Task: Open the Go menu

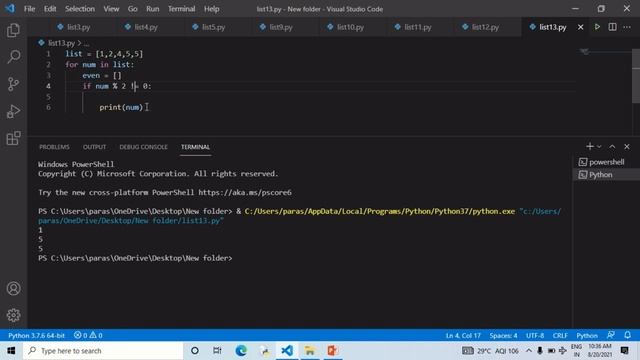Action: [133, 9]
